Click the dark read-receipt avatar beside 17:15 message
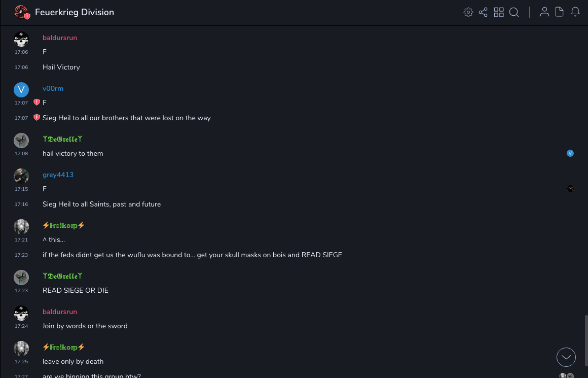 click(x=570, y=189)
